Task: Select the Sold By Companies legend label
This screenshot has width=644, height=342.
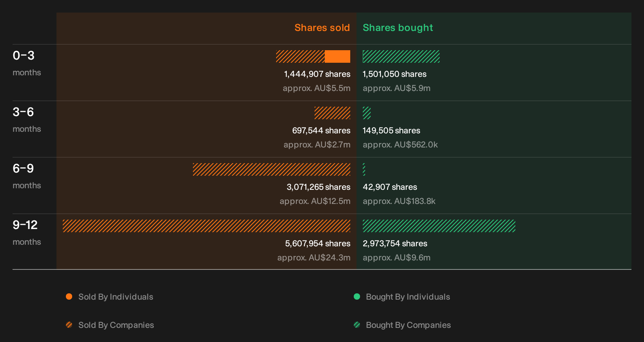Action: point(116,325)
